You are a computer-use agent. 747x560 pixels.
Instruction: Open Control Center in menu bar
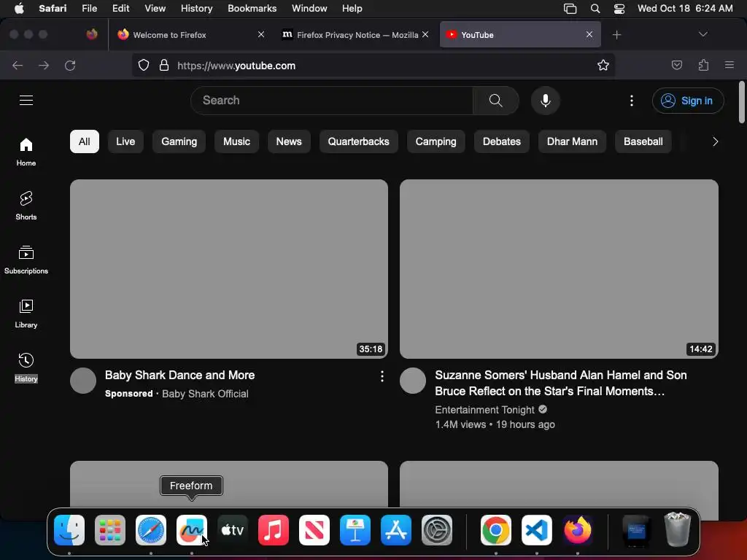(x=619, y=9)
